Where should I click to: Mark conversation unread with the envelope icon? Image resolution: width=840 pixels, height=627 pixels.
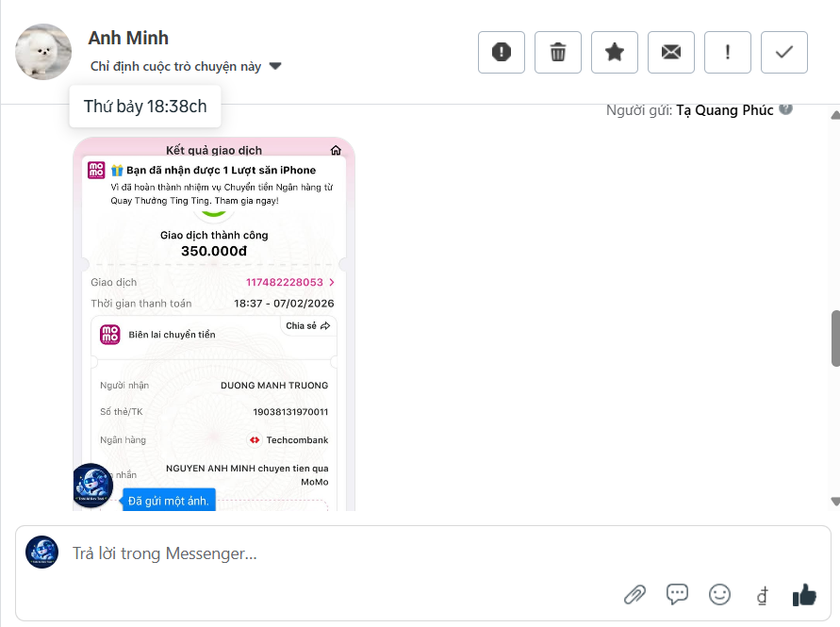pyautogui.click(x=670, y=52)
